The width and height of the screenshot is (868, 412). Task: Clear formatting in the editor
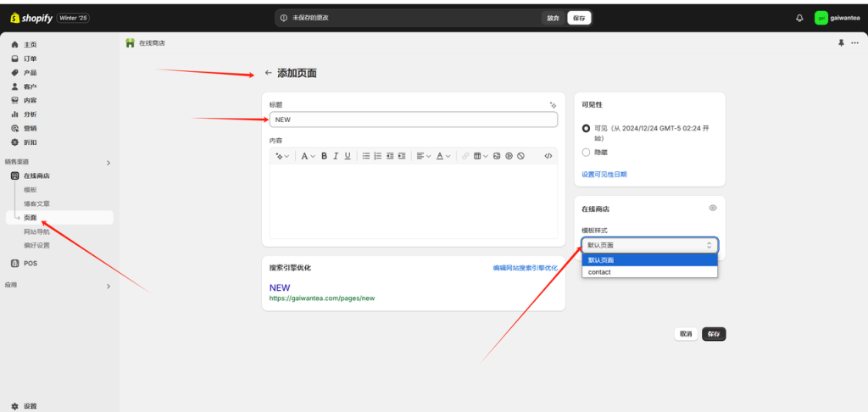click(521, 156)
